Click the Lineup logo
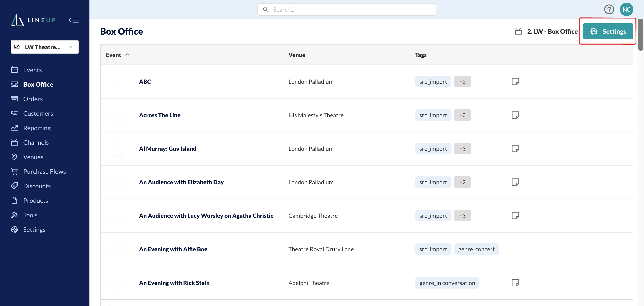The image size is (644, 306). [33, 20]
